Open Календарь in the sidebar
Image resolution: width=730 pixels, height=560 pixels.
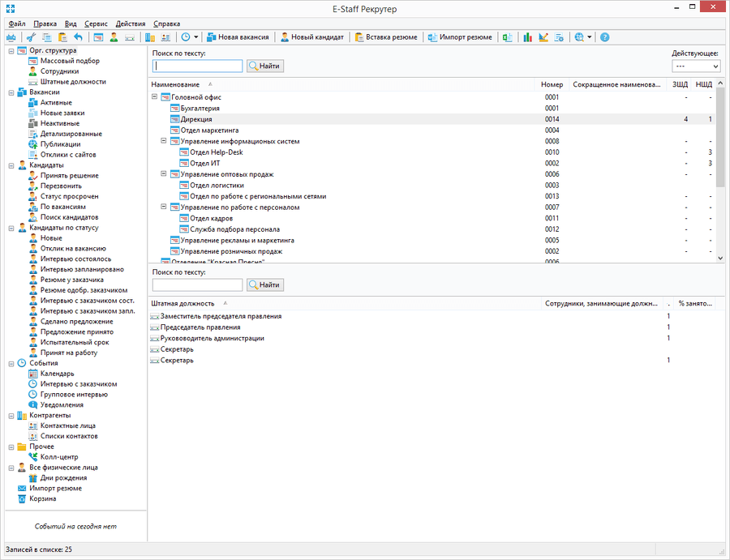pos(58,374)
